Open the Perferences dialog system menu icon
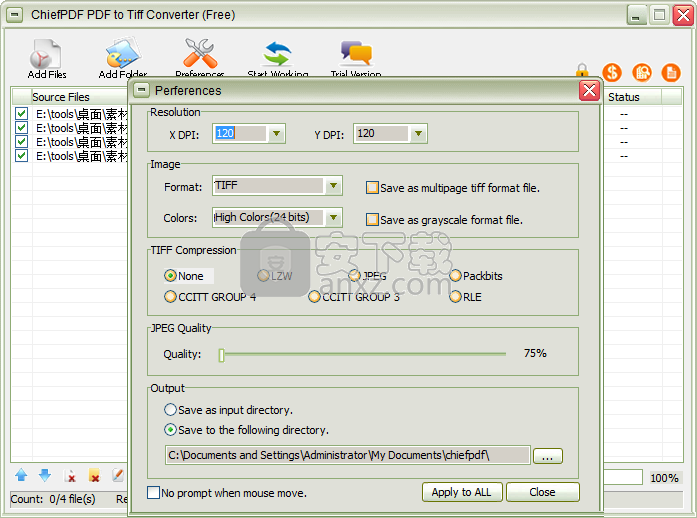This screenshot has width=697, height=518. click(x=142, y=90)
